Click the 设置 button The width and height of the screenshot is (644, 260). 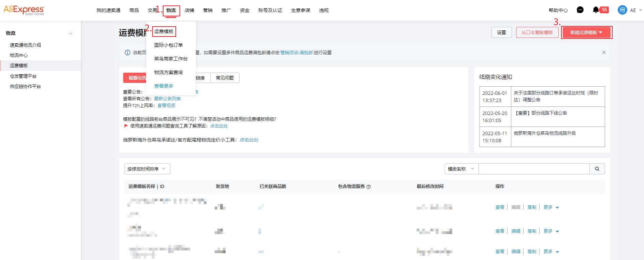coord(502,32)
